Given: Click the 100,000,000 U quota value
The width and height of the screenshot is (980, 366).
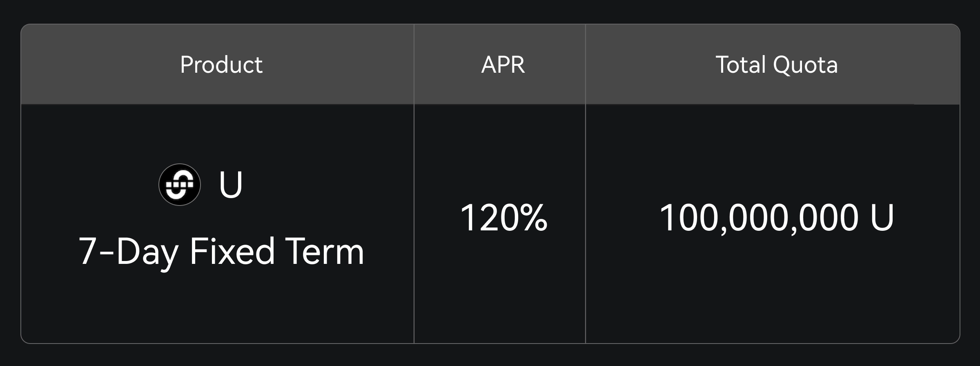Looking at the screenshot, I should click(777, 218).
